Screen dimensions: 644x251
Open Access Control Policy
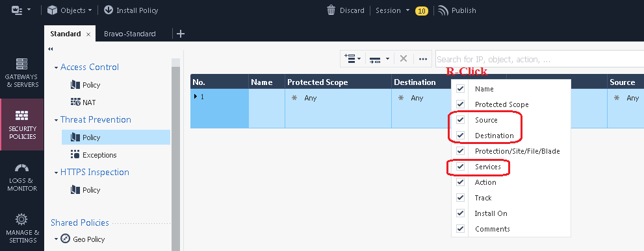(x=85, y=85)
